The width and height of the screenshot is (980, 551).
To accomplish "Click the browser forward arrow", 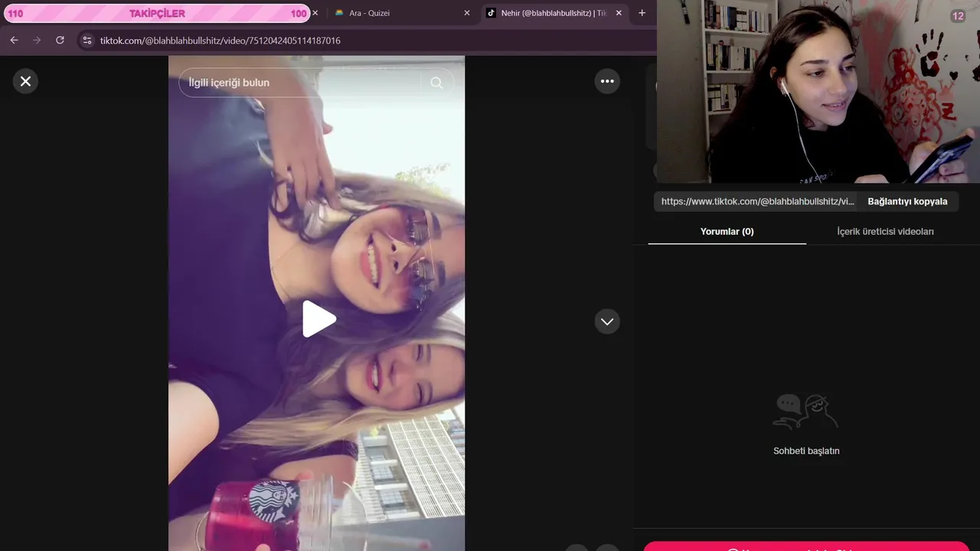I will (x=37, y=41).
